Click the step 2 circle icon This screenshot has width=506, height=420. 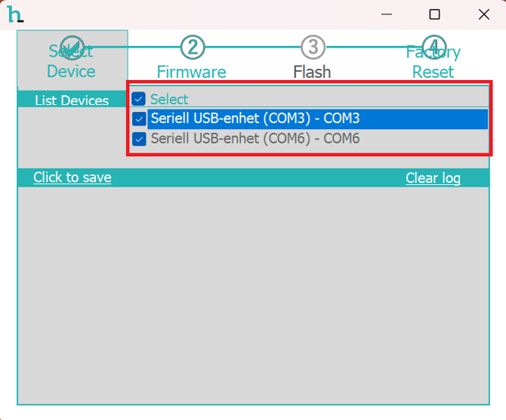193,48
